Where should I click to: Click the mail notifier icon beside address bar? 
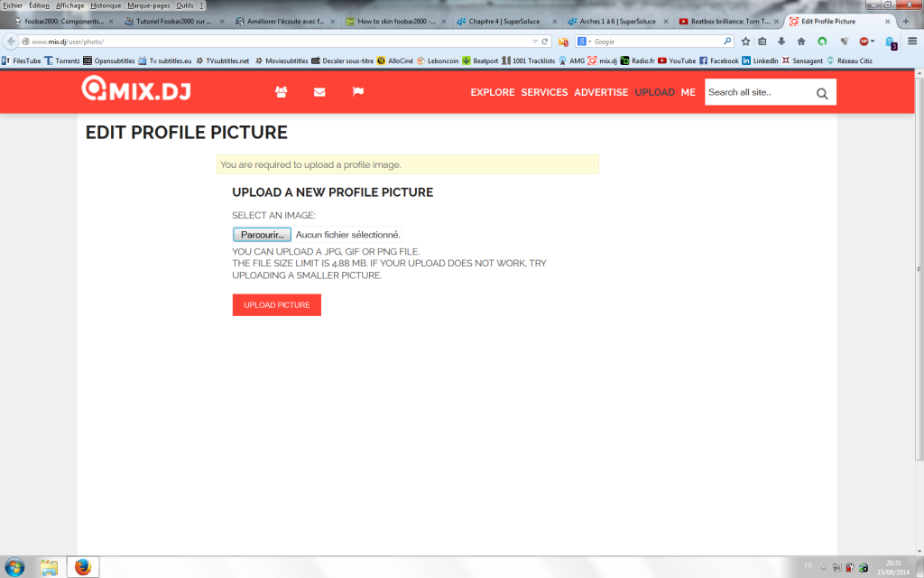[x=563, y=42]
